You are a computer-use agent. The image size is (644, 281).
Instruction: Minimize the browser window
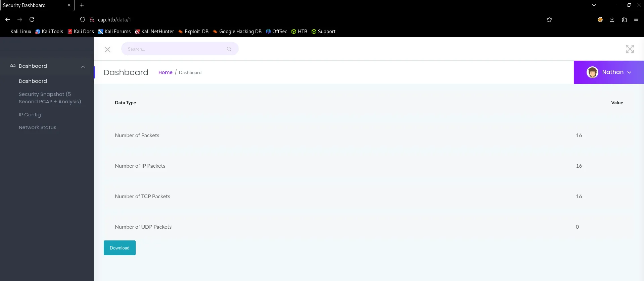point(619,5)
